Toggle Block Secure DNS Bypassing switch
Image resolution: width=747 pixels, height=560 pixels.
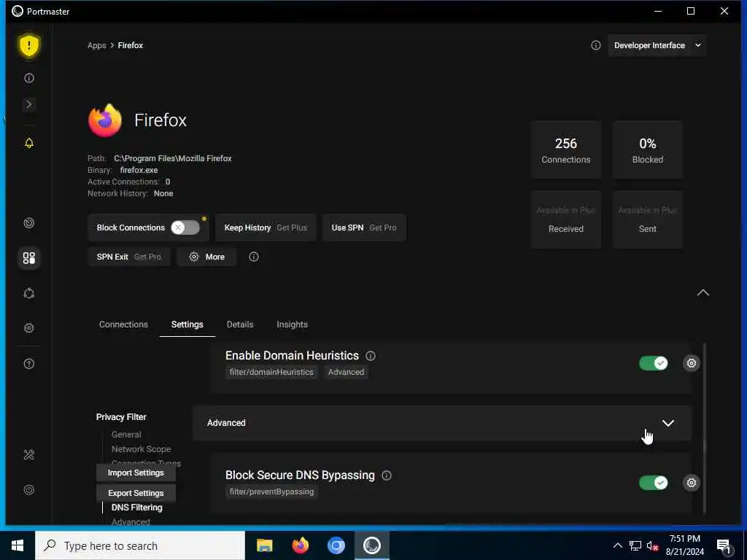(x=653, y=483)
